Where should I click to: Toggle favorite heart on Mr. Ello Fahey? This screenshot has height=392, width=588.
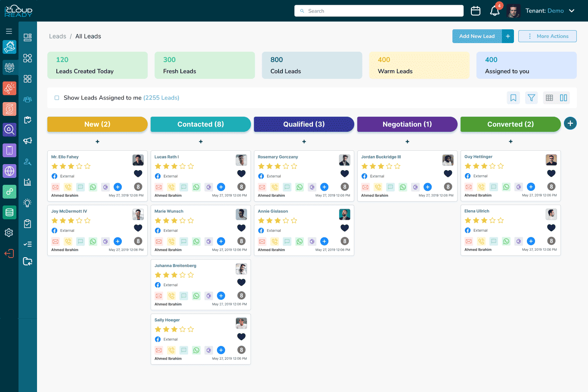pyautogui.click(x=138, y=174)
